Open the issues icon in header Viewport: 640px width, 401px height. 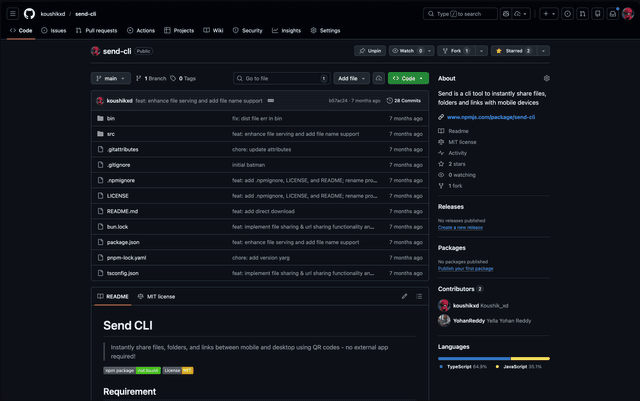(567, 14)
